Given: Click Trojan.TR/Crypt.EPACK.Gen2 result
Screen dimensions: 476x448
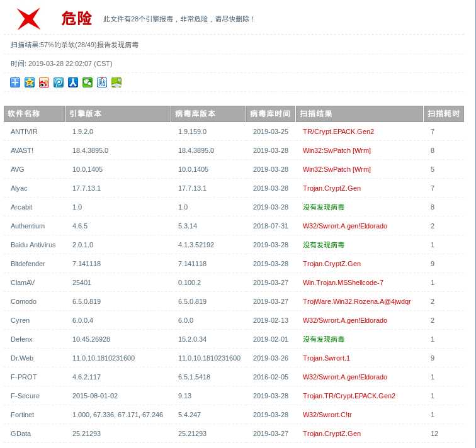Looking at the screenshot, I should 349,396.
